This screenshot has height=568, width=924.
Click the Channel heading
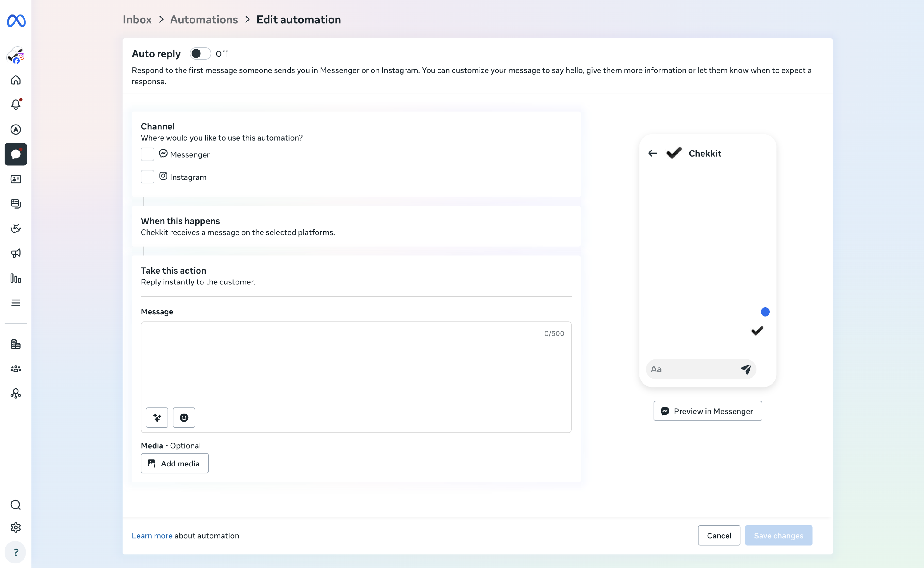pos(158,126)
